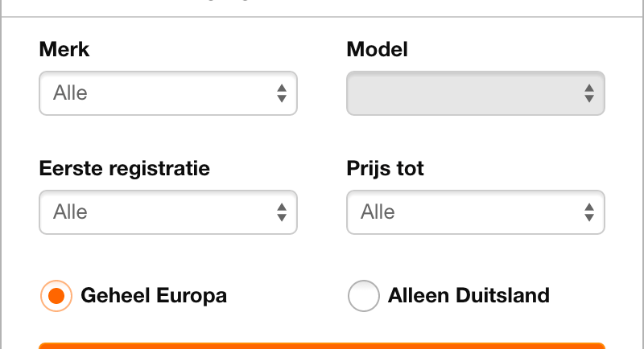Click the "Model" field label
Viewport: 644px width, 349px height.
[x=378, y=50]
